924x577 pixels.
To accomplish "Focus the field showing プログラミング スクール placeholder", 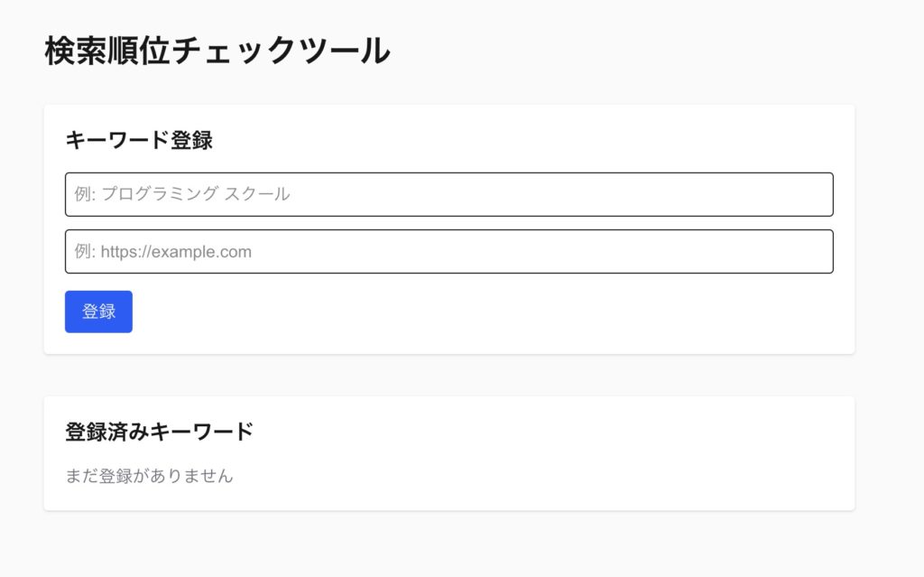I will pyautogui.click(x=541, y=194).
